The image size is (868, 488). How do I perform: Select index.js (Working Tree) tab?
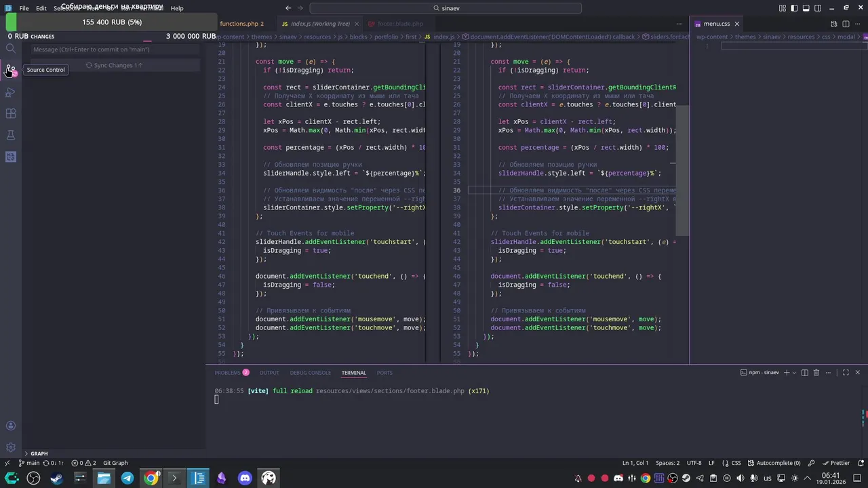pos(319,24)
